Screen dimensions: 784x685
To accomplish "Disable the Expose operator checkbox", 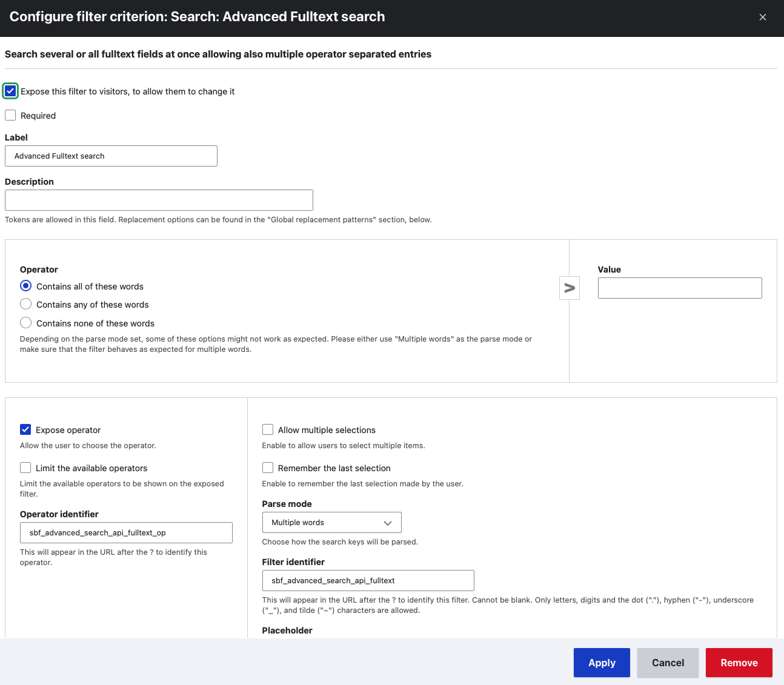I will pos(25,429).
